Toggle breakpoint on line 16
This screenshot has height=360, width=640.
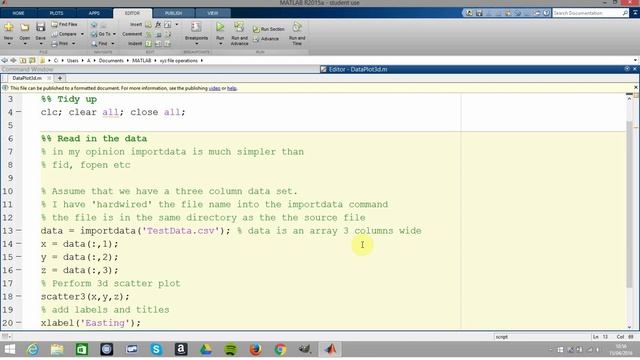coord(19,270)
